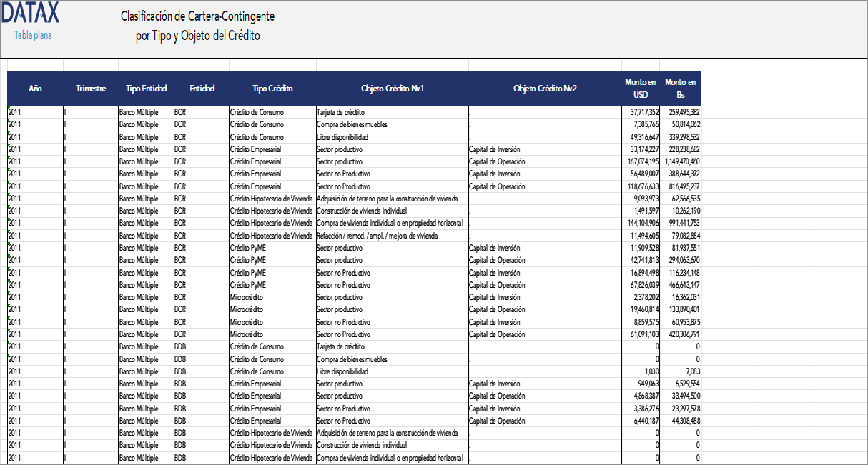The width and height of the screenshot is (868, 465).
Task: Click a Capital de Inversión cell
Action: coord(495,149)
